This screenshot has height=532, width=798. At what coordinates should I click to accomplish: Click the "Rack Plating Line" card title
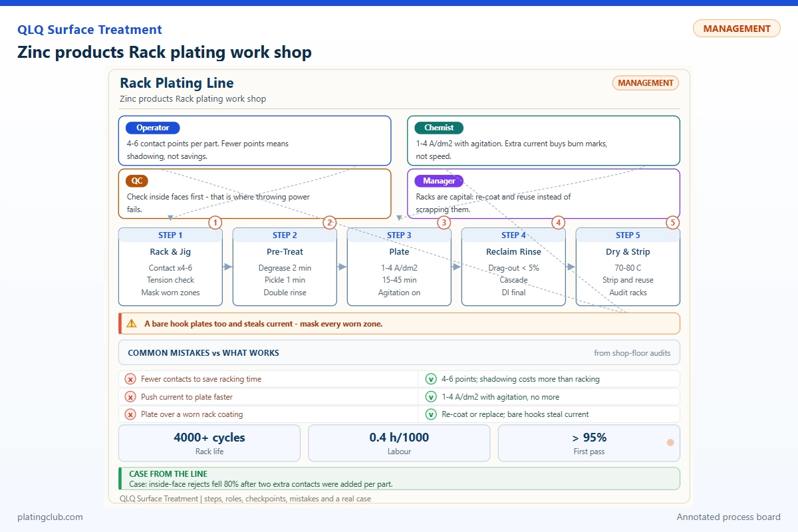177,83
